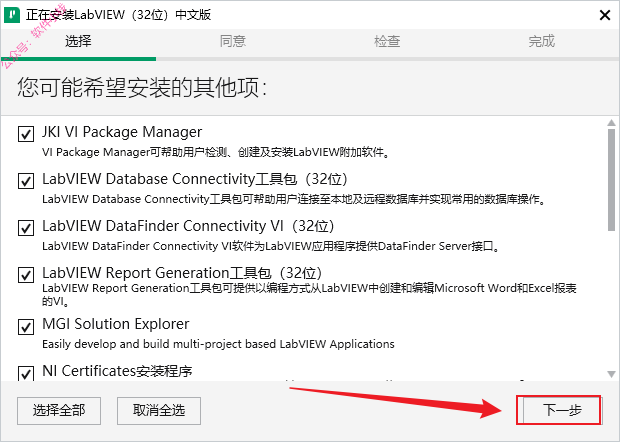
Task: Click the NI installer icon in title bar
Action: [11, 15]
